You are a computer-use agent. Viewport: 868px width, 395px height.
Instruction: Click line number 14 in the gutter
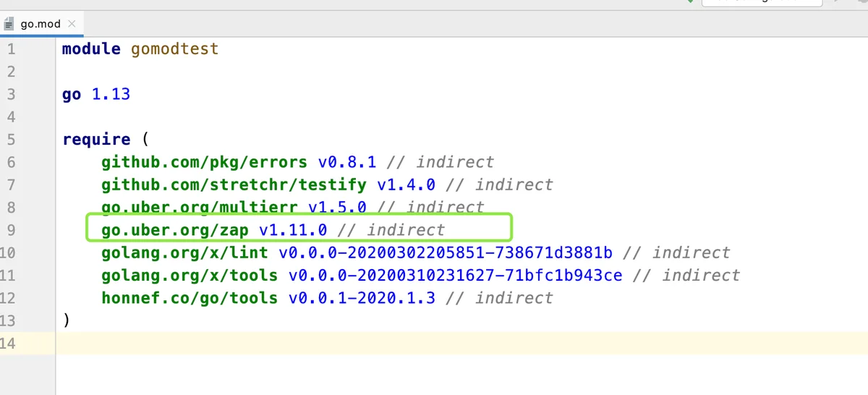click(x=7, y=343)
